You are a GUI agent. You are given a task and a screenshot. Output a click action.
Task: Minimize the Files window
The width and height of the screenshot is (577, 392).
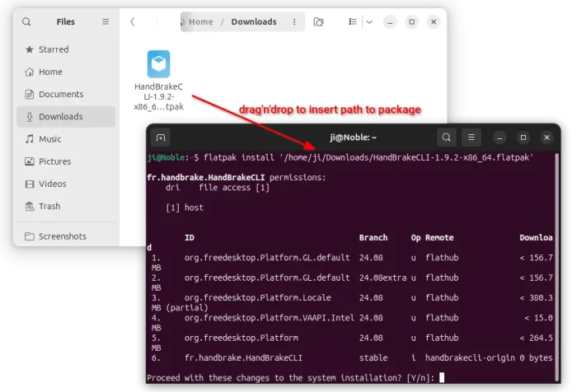[390, 22]
